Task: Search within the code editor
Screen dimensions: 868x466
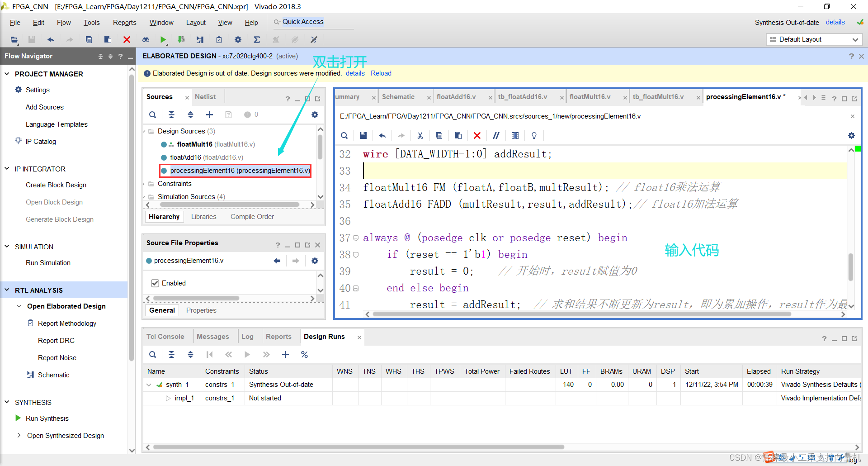Action: [344, 136]
